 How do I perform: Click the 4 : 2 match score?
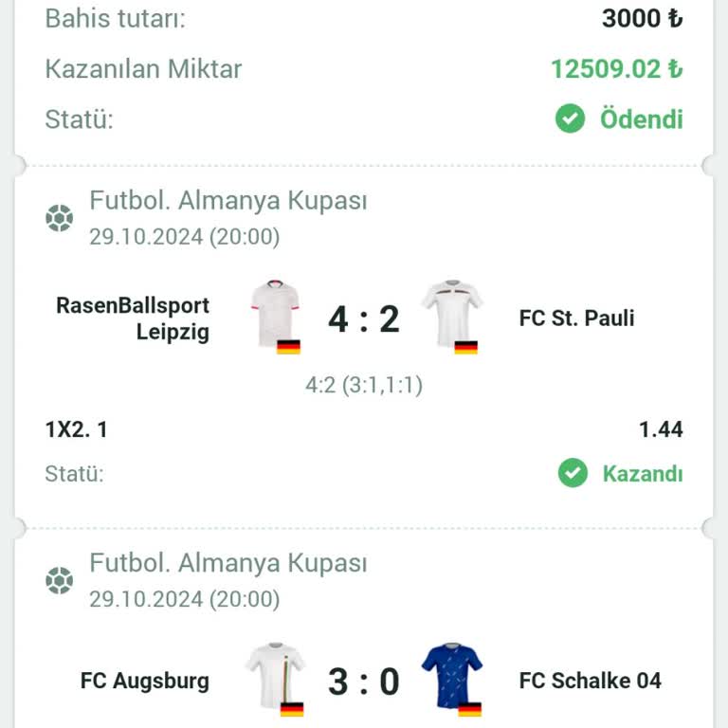pyautogui.click(x=364, y=319)
